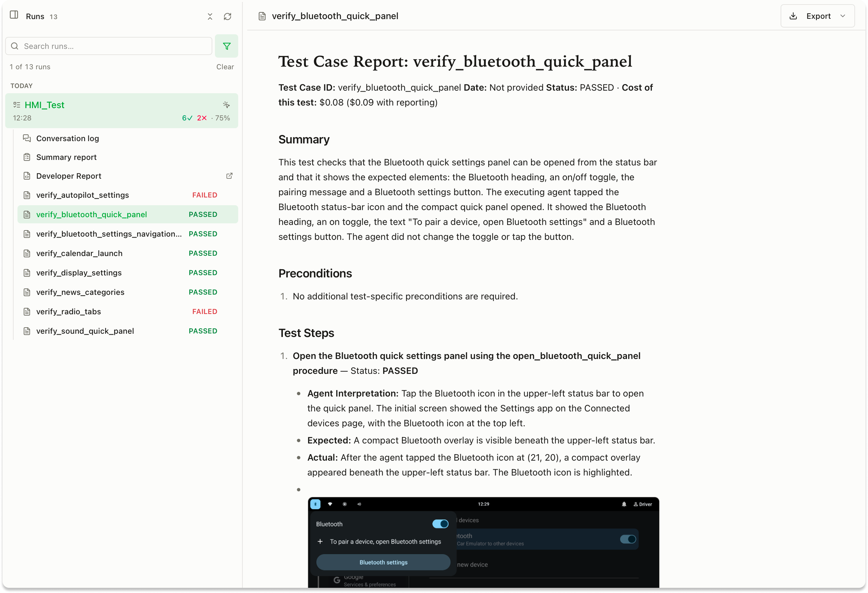Click the Export download icon
Viewport: 868px width, 593px height.
tap(793, 16)
